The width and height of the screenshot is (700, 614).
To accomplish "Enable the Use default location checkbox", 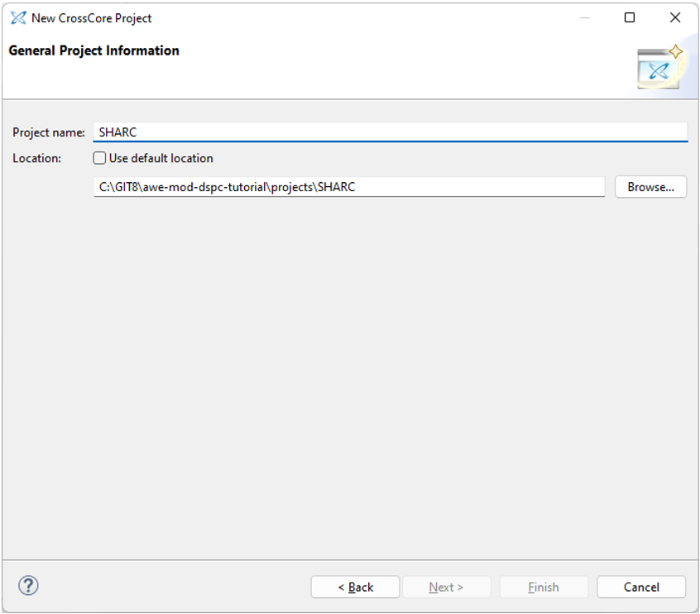I will pyautogui.click(x=98, y=158).
